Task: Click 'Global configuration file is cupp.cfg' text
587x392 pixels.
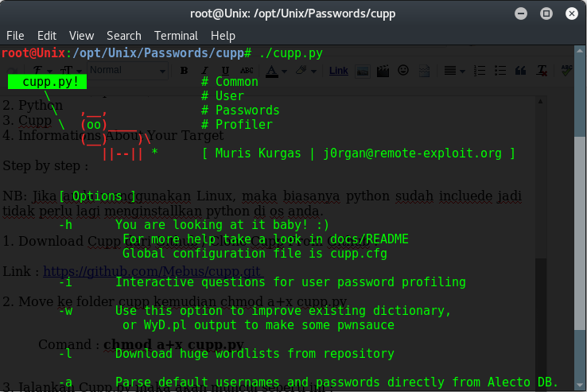Action: point(255,254)
